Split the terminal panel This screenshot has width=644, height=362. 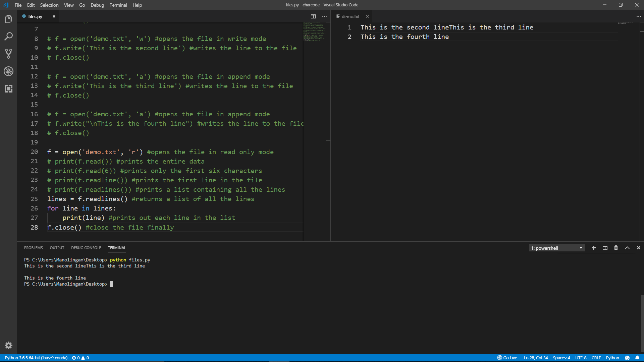pos(605,248)
